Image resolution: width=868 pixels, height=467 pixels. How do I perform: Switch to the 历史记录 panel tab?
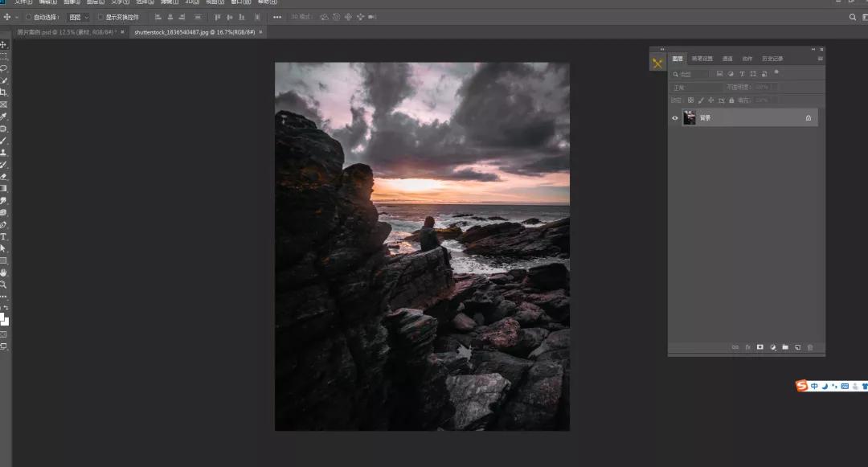point(772,59)
